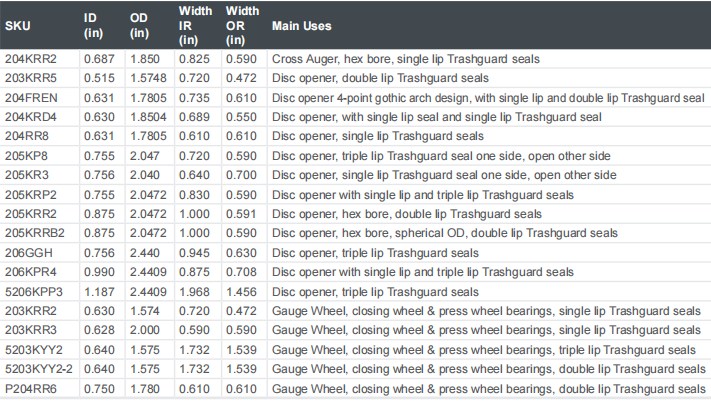Click the Width OR (in) header
Viewport: 711px width, 404px height.
click(243, 25)
